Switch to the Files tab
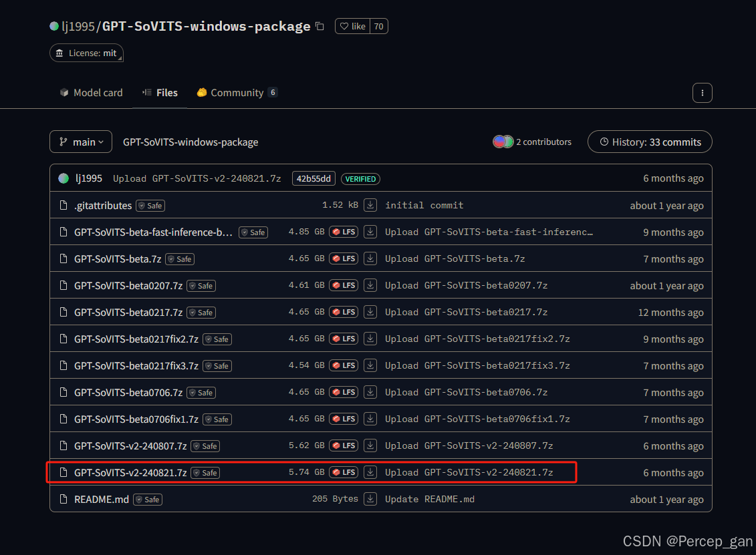This screenshot has width=756, height=555. pos(160,92)
